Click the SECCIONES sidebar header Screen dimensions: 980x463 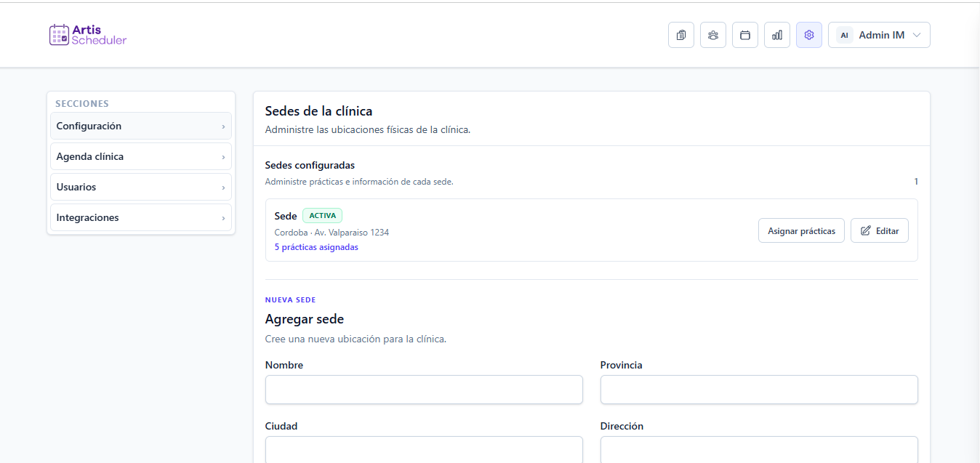point(82,104)
